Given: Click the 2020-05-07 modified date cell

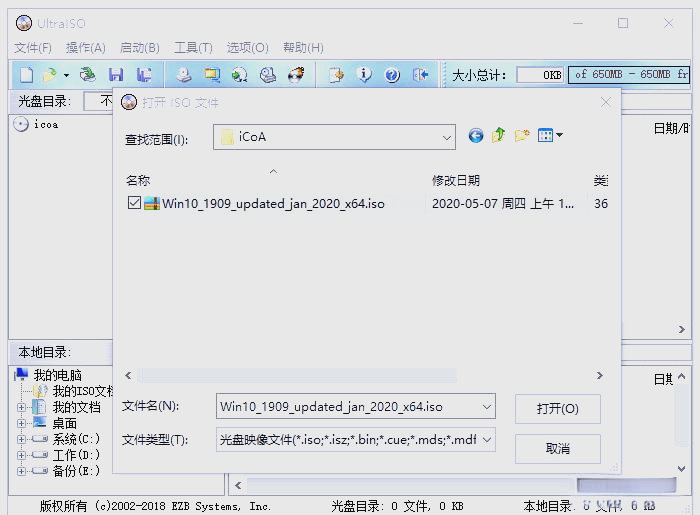Looking at the screenshot, I should [x=503, y=204].
